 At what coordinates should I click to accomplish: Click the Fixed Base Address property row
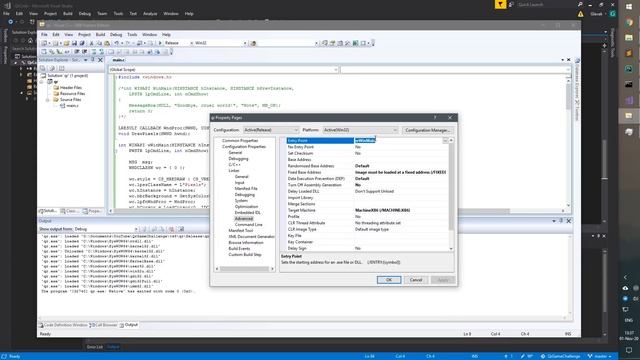click(x=367, y=172)
